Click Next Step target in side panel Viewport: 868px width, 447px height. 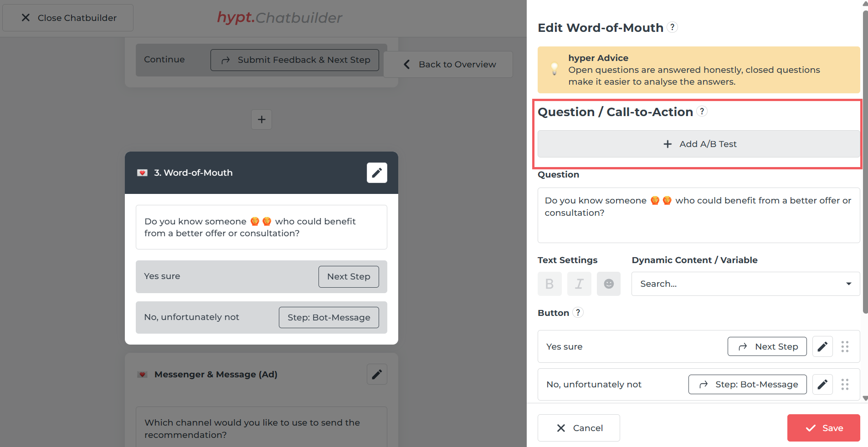[x=767, y=346]
